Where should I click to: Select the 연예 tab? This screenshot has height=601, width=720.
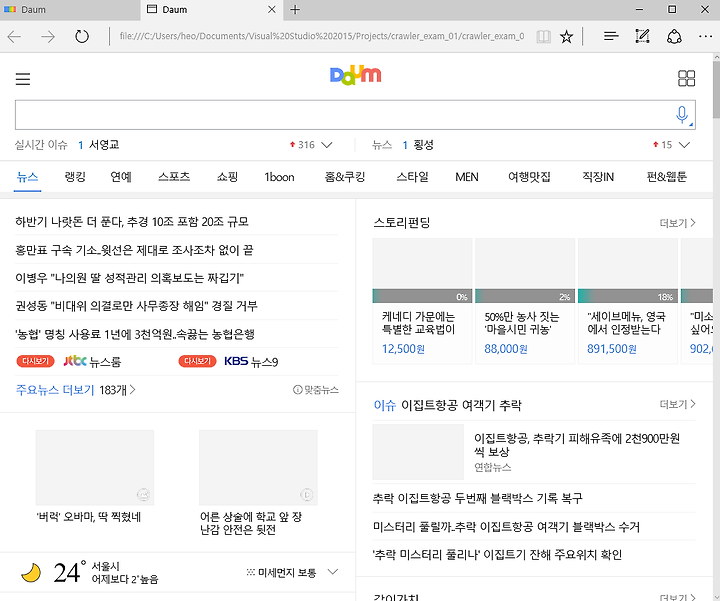121,177
